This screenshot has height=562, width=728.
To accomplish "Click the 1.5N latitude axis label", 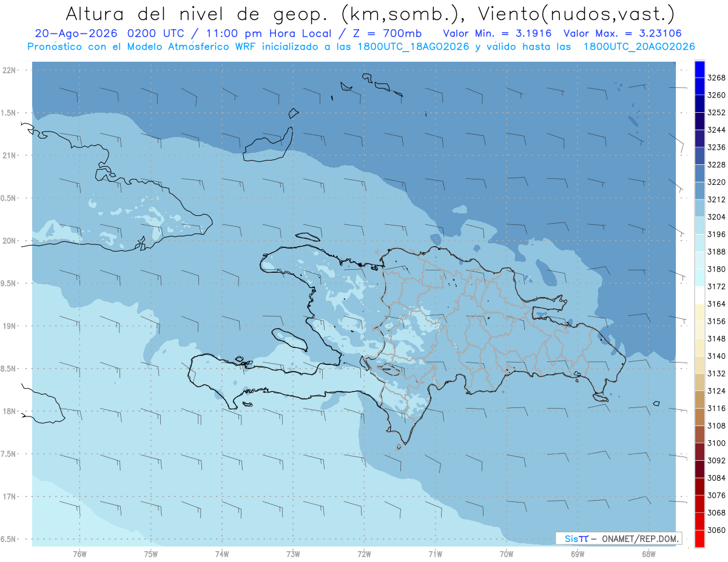I will click(x=8, y=113).
